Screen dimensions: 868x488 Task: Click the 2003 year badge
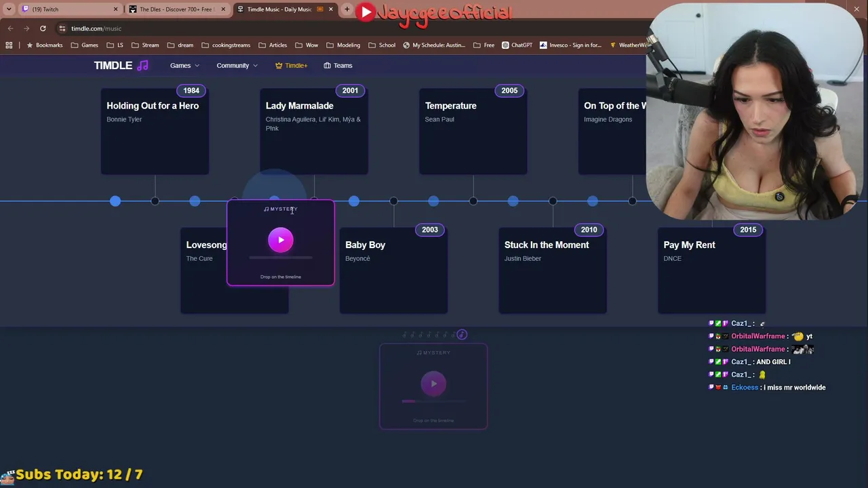(x=430, y=230)
